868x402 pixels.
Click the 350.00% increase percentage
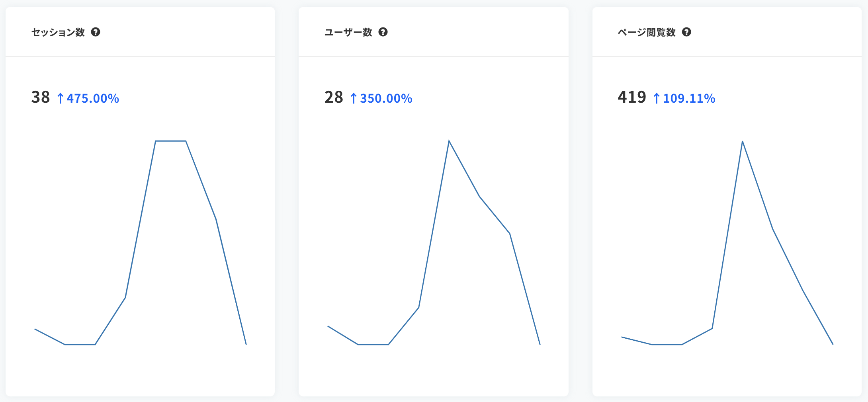386,98
